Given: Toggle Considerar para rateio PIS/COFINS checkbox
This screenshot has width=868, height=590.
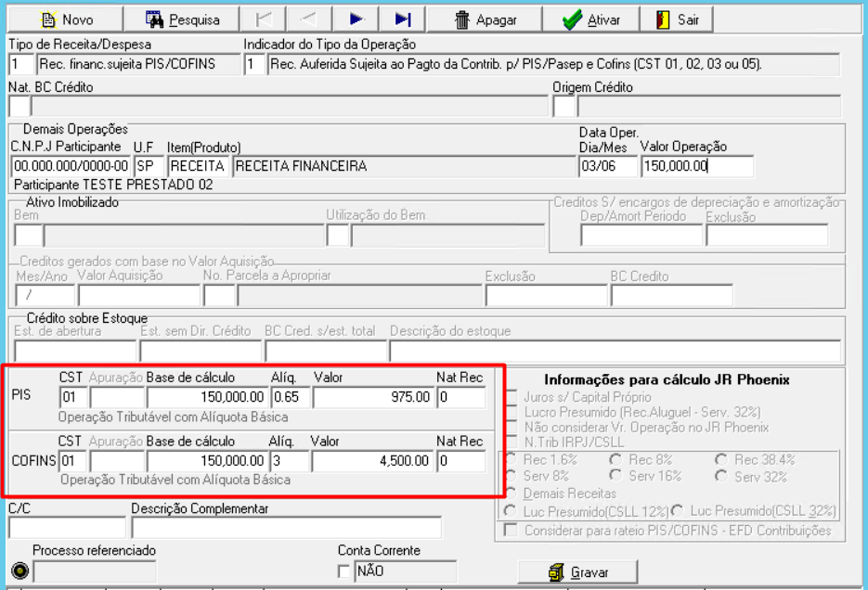Looking at the screenshot, I should point(511,531).
